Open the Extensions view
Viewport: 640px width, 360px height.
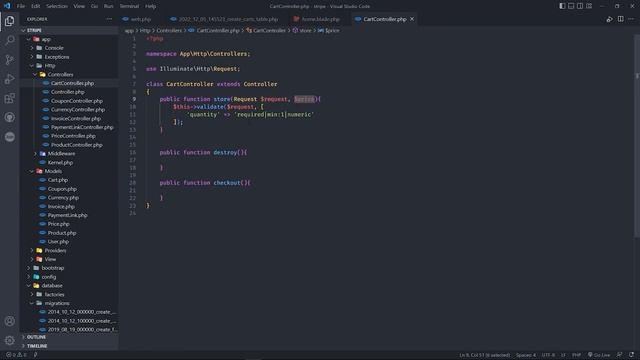[9, 98]
